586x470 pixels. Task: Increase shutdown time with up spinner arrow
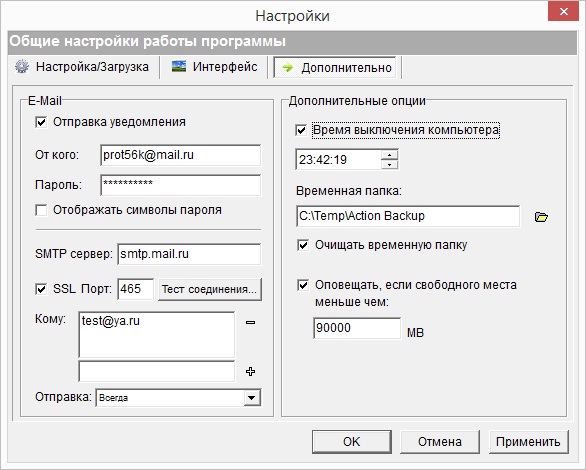point(389,155)
